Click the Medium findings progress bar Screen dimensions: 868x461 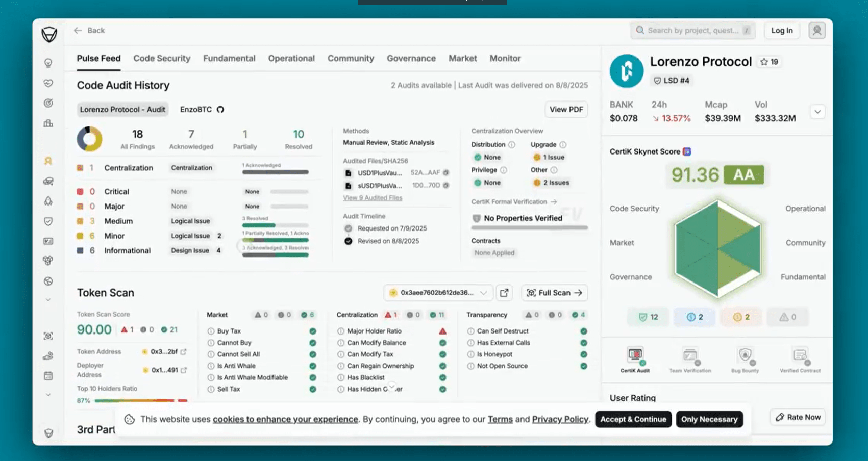pyautogui.click(x=276, y=225)
